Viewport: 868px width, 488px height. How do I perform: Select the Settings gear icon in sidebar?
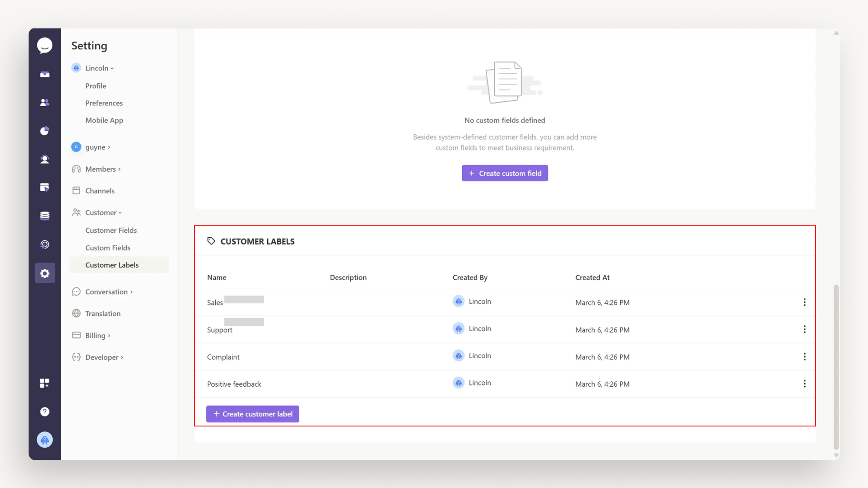(x=45, y=273)
